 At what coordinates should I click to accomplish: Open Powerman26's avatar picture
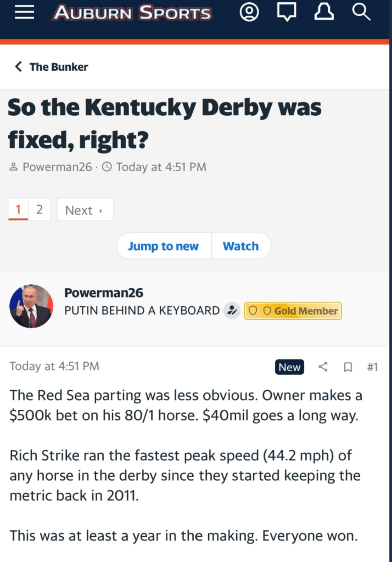[31, 306]
